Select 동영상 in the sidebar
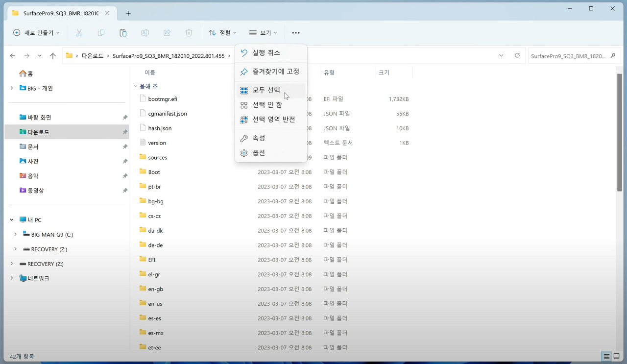Screen dimensions: 627x364 35,191
